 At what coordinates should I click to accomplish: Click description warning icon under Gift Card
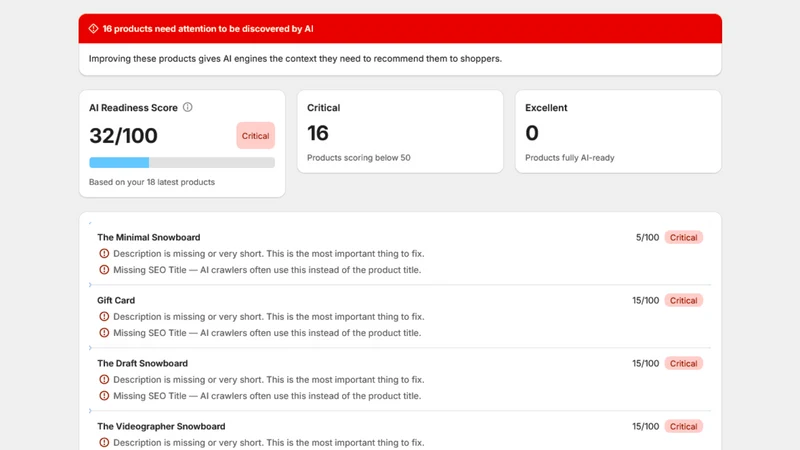click(104, 317)
